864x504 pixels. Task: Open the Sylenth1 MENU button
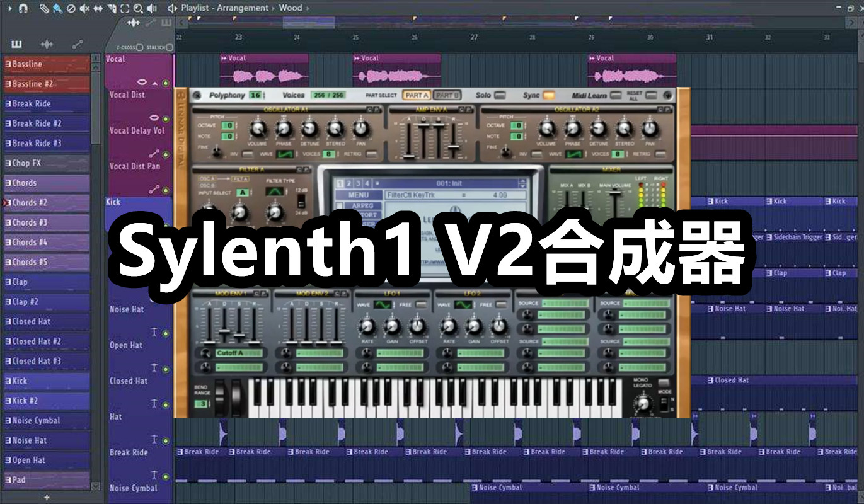click(x=359, y=195)
